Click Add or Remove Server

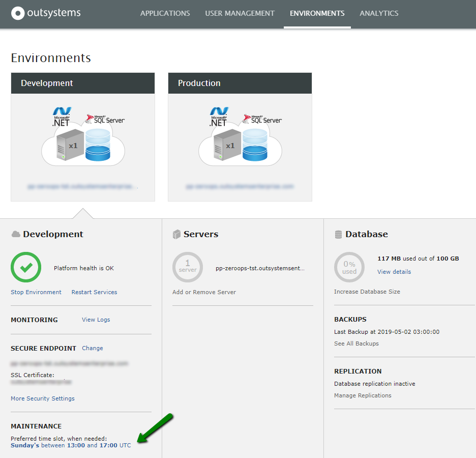pos(204,292)
